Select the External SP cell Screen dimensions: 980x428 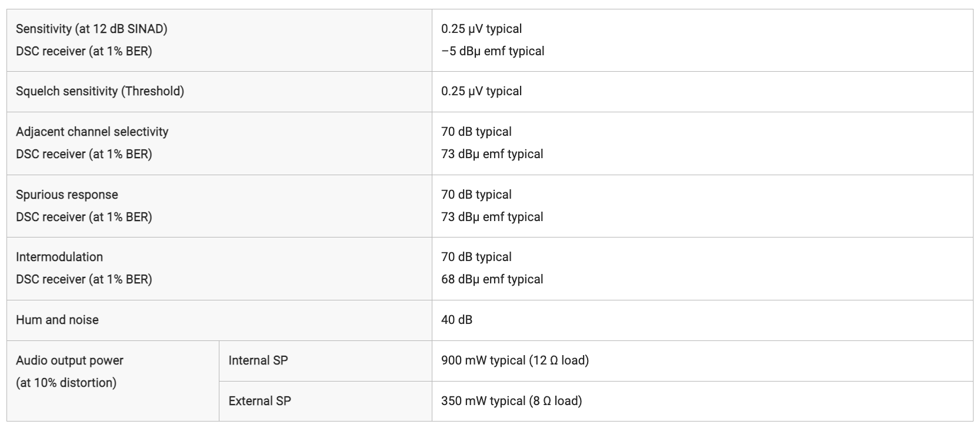(x=325, y=401)
